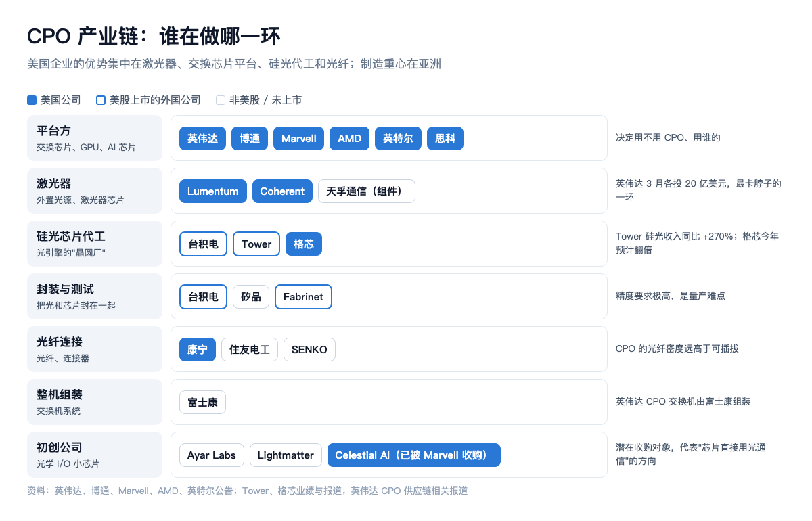Click the Lumentum laser chip
812x521 pixels.
tap(213, 191)
